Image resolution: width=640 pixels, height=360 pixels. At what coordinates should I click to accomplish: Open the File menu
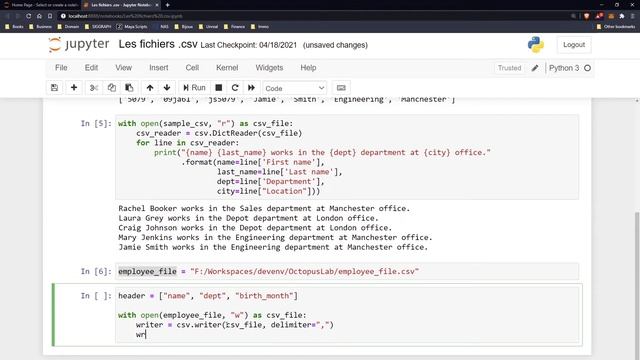pos(61,68)
